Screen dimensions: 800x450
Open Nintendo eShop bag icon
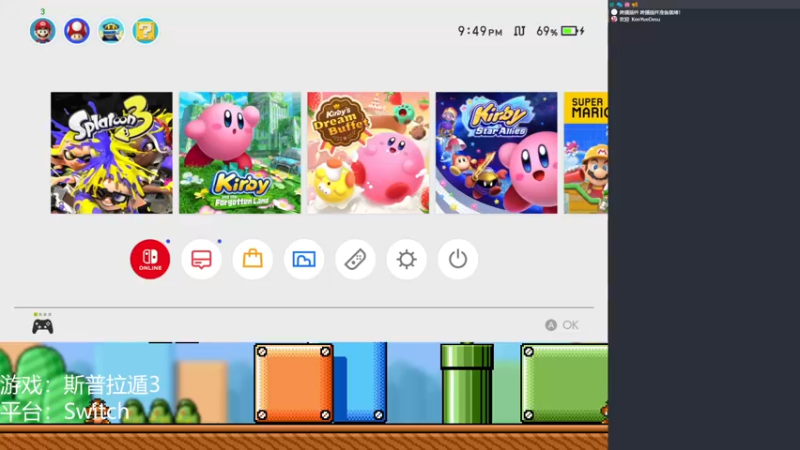click(x=253, y=259)
